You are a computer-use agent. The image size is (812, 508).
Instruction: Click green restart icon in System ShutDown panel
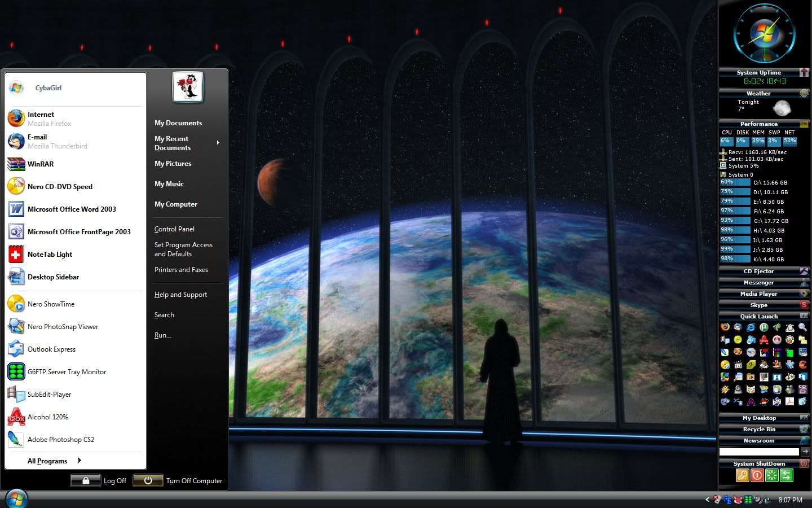click(771, 475)
